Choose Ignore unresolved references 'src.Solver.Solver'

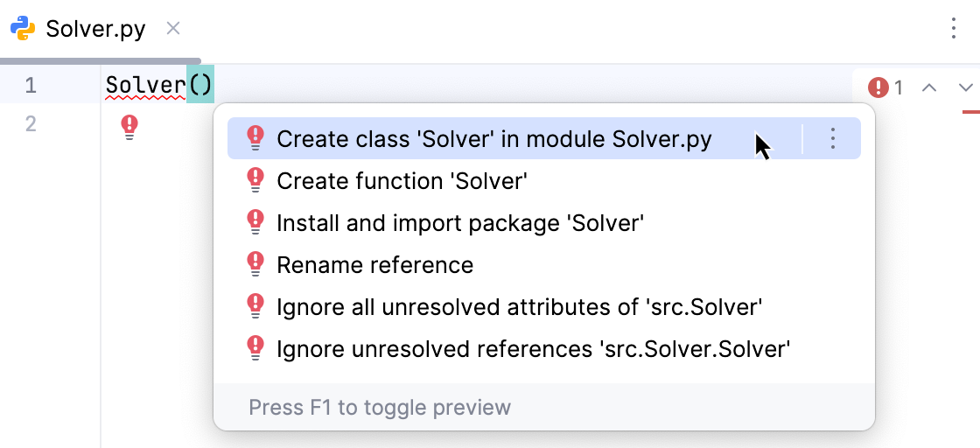(x=533, y=349)
